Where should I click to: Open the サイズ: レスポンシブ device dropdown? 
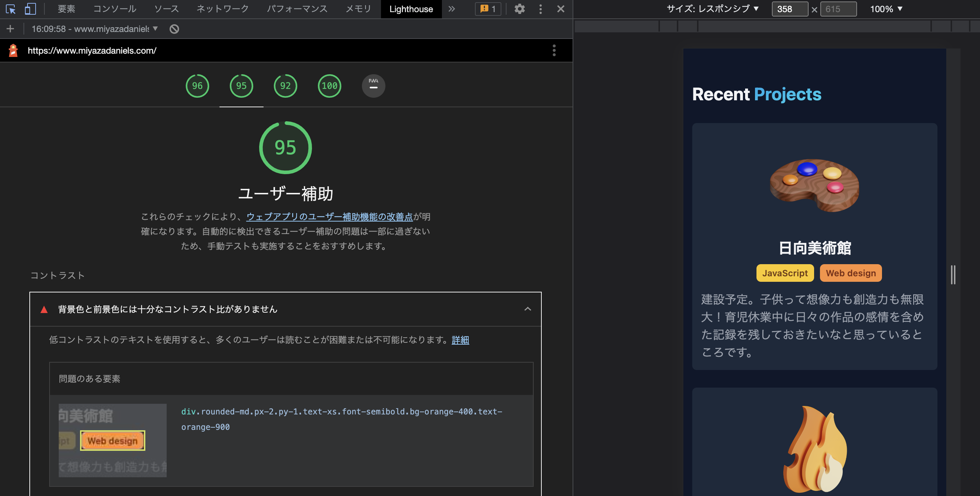coord(713,9)
